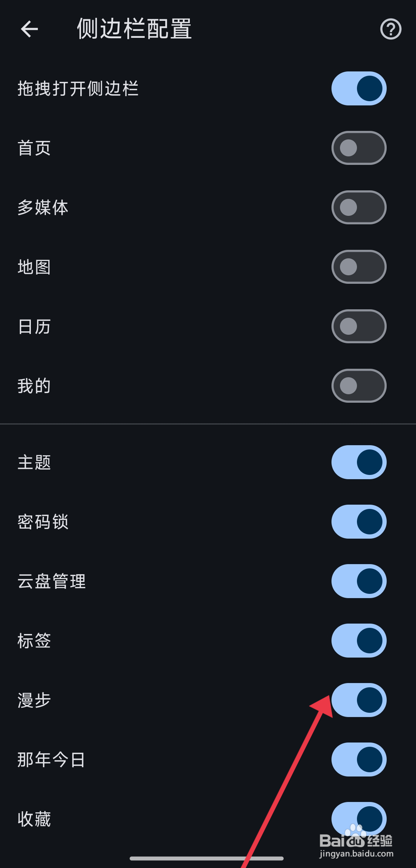Tap the 侧边栏配置 page title
This screenshot has height=868, width=416.
click(x=134, y=29)
